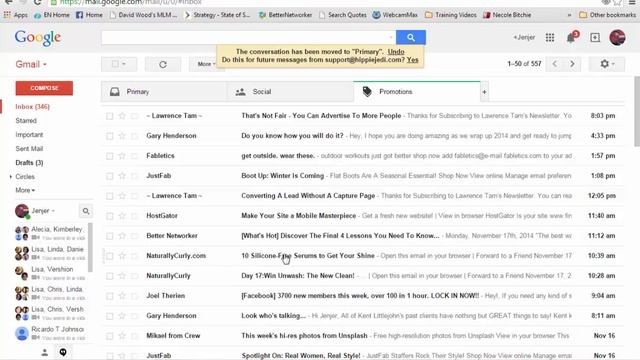Click the add tab plus icon
Image resolution: width=640 pixels, height=360 pixels.
[484, 92]
